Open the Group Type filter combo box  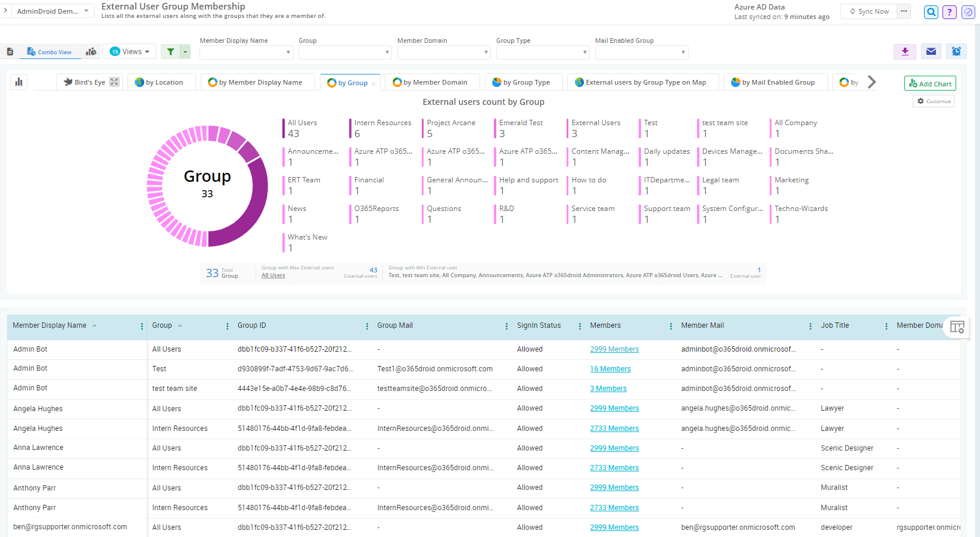542,52
